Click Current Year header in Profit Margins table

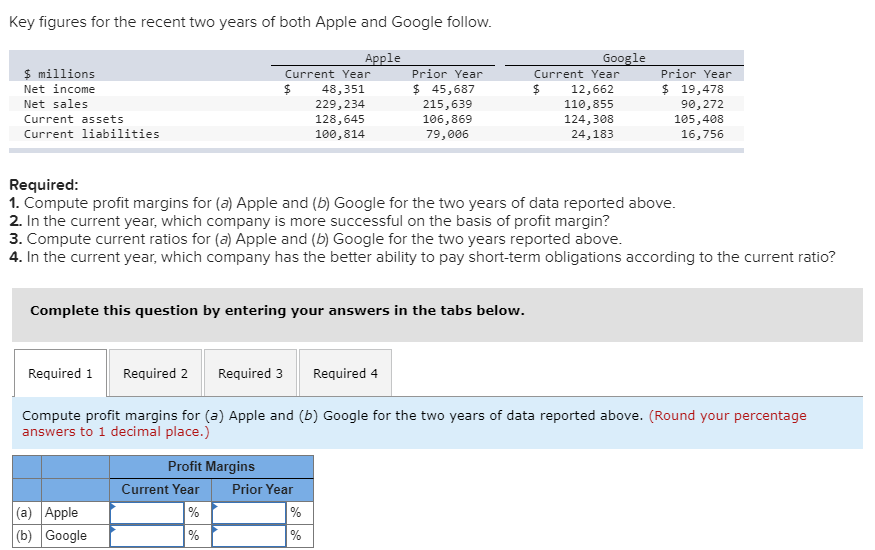[161, 489]
